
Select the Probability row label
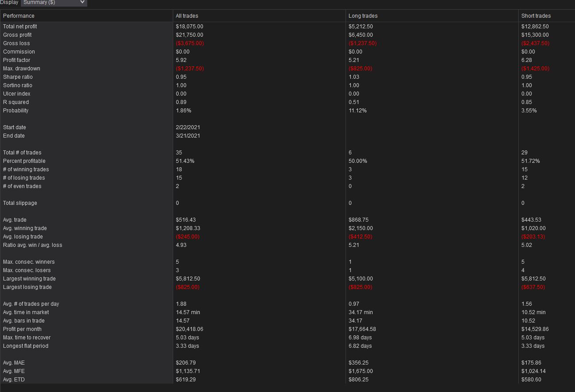16,111
